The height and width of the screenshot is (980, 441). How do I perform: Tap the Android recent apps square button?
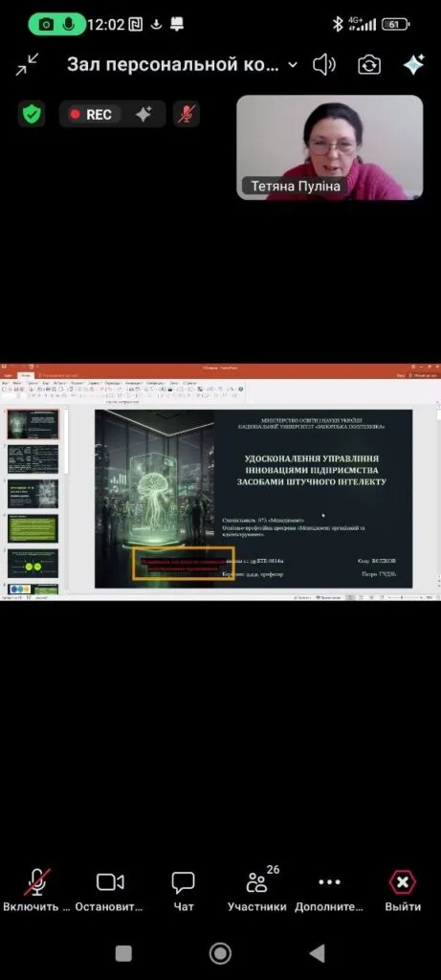[x=123, y=953]
